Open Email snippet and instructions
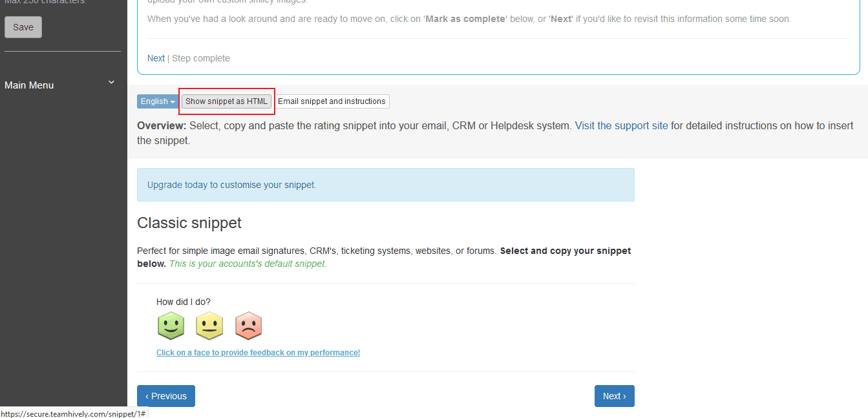This screenshot has height=418, width=868. pos(332,101)
